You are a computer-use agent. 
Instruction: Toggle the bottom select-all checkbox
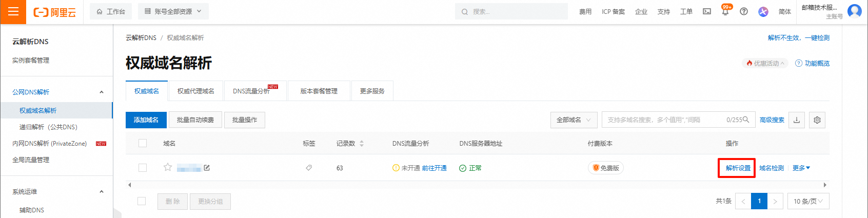point(142,201)
